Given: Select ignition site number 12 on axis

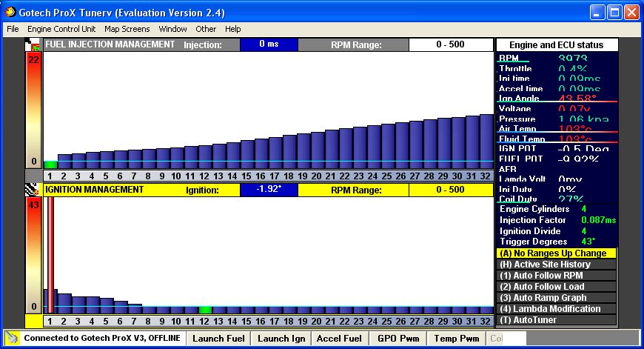Looking at the screenshot, I should click(x=203, y=322).
